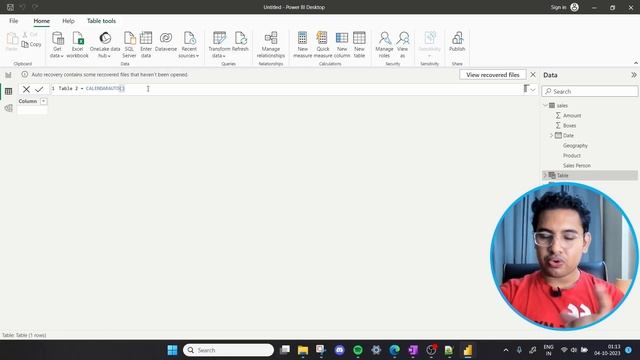
Task: Click View recovered files button
Action: coord(493,75)
